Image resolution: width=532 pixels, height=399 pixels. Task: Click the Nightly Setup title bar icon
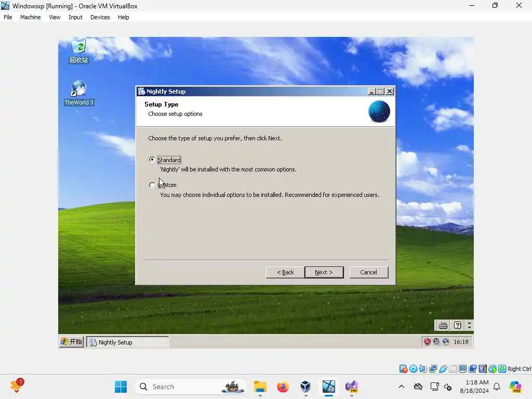point(141,91)
